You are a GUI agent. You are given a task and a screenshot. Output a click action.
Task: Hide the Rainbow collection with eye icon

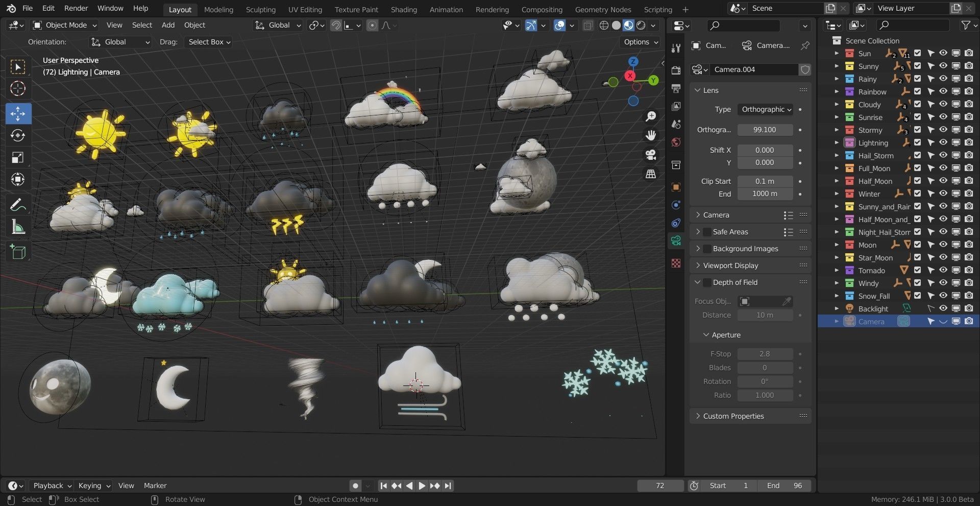click(943, 91)
